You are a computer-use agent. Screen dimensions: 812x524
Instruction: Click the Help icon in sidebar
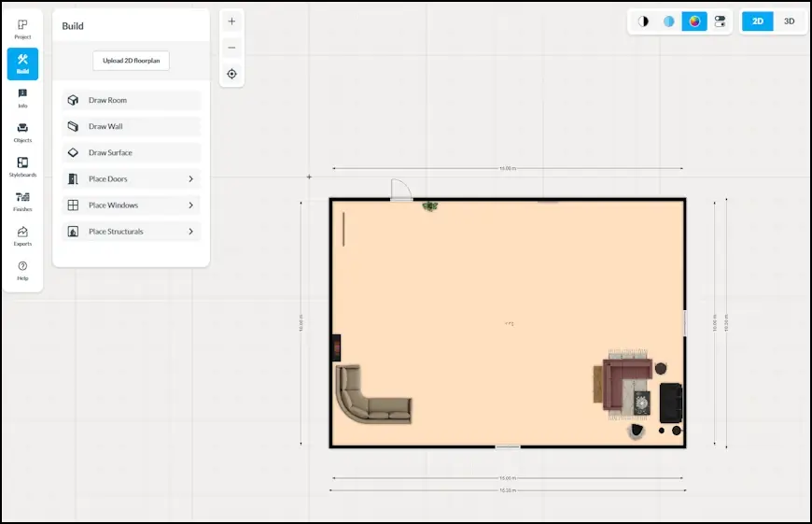coord(22,271)
